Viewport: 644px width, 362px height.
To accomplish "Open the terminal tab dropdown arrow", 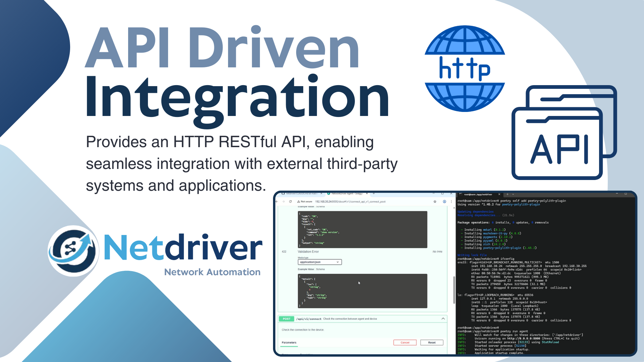I will [513, 194].
